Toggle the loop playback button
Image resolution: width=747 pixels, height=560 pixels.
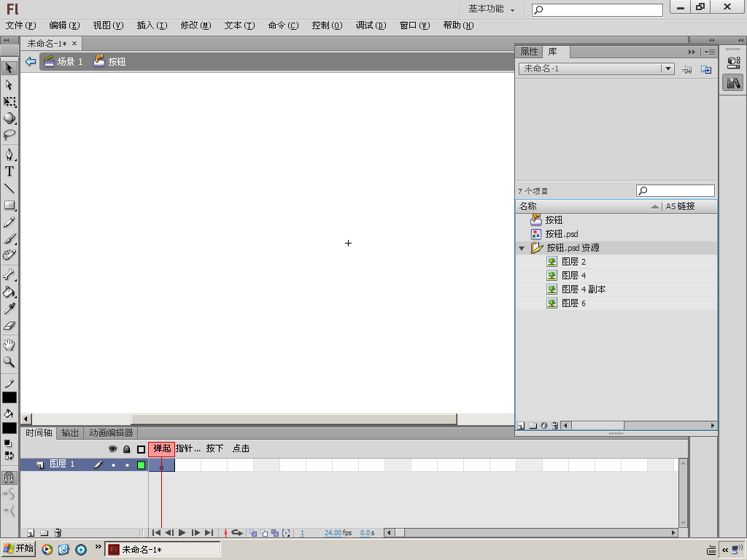237,533
